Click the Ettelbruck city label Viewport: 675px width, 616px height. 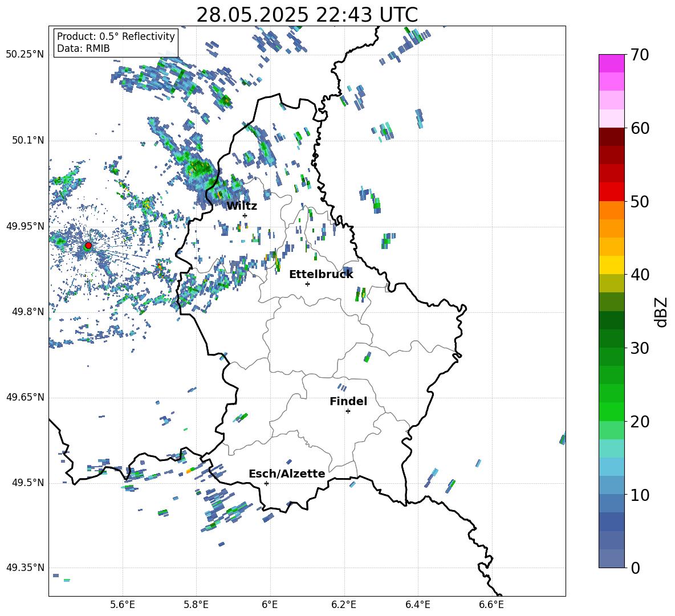pyautogui.click(x=321, y=275)
